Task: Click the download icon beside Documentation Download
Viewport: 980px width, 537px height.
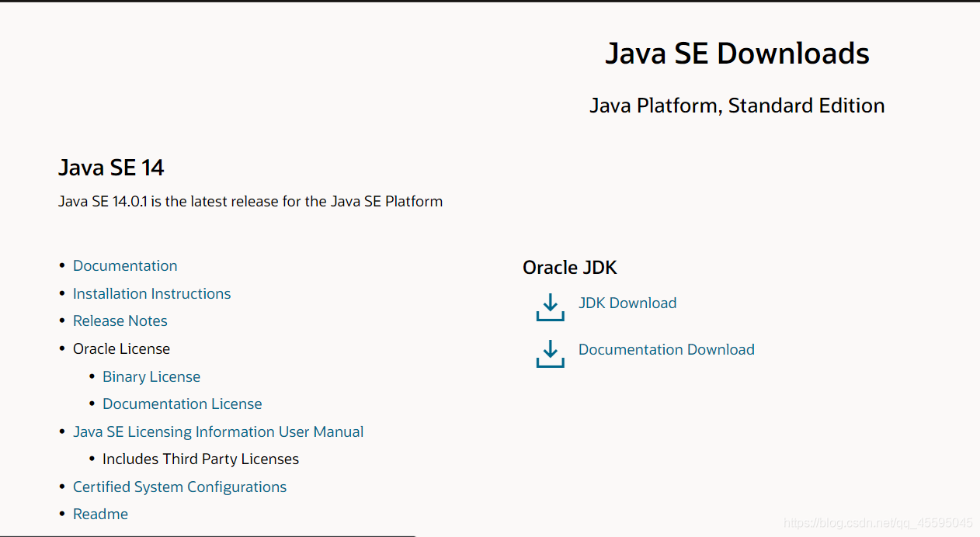Action: [x=550, y=353]
